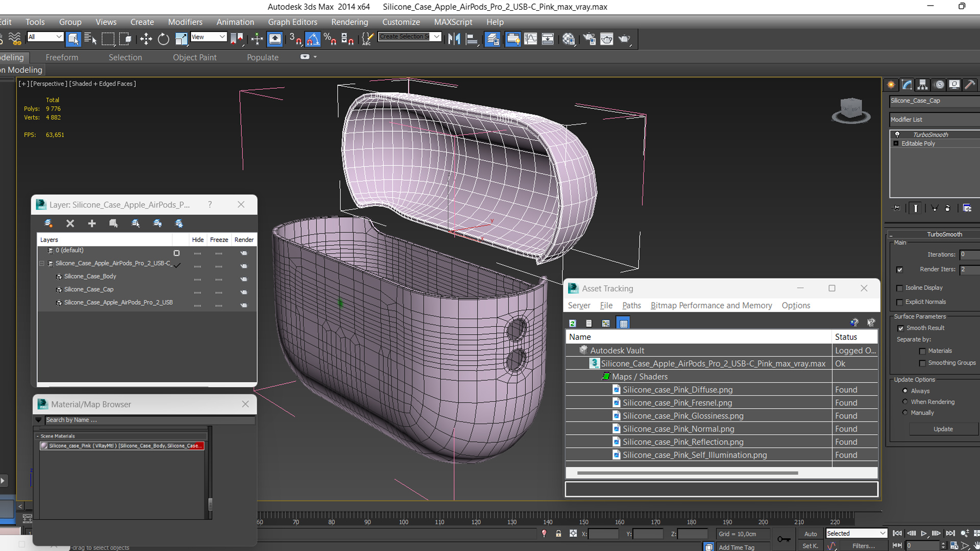Open the View reference coordinate dropdown
The image size is (980, 551).
tap(208, 37)
